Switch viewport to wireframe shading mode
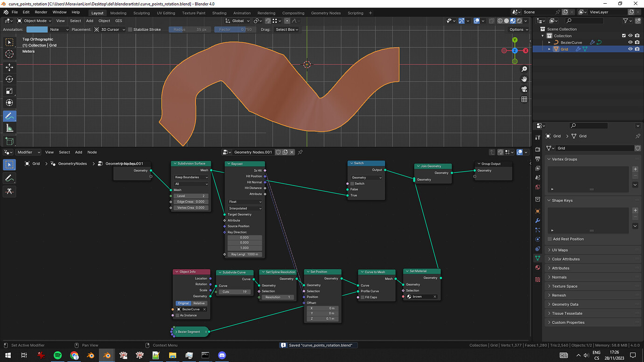Image resolution: width=644 pixels, height=362 pixels. pos(499,21)
